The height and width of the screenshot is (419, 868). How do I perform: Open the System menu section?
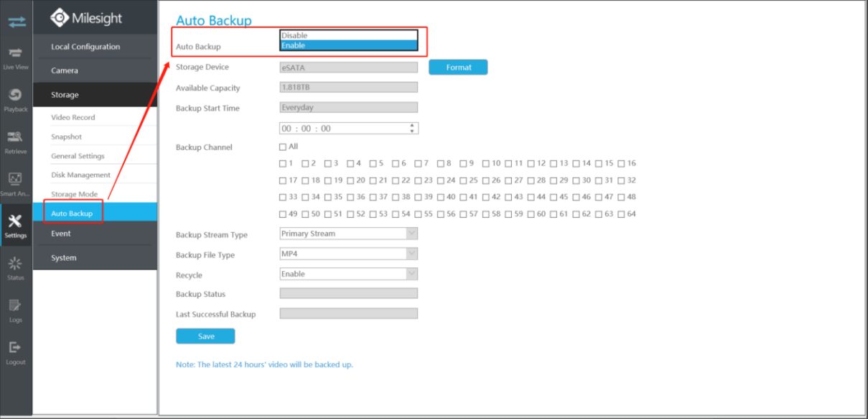pos(95,258)
